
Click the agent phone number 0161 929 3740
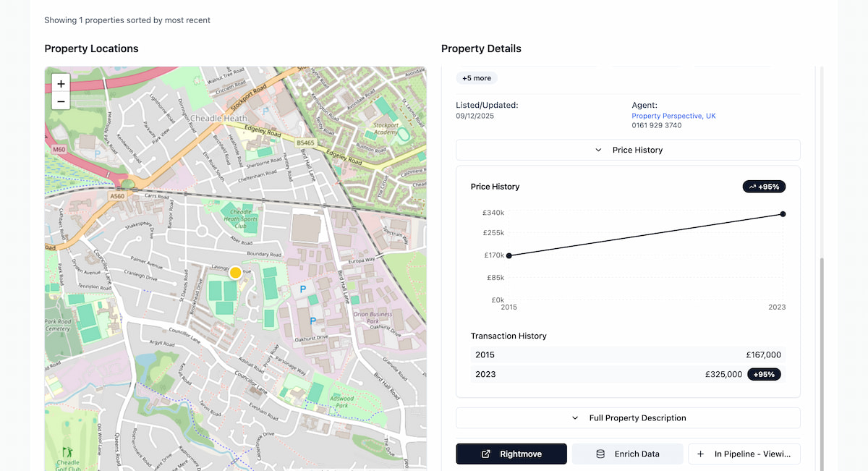click(x=656, y=126)
